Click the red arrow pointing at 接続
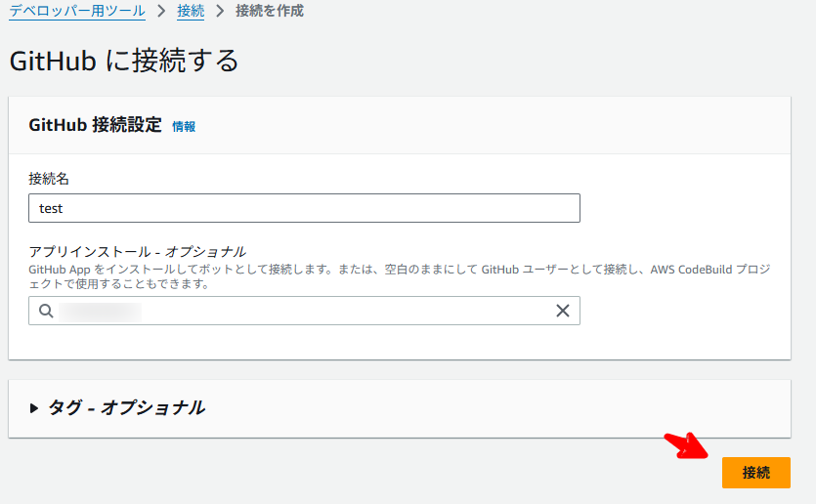 click(x=686, y=445)
